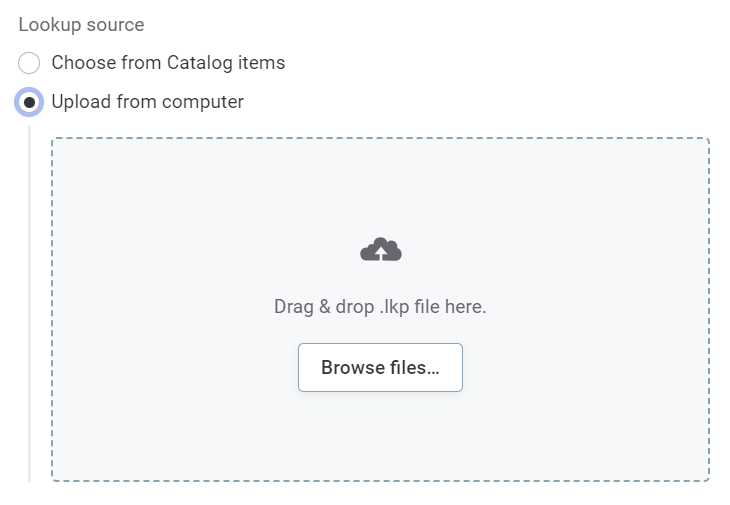Click the "Choose from Catalog items" label text

tap(168, 63)
